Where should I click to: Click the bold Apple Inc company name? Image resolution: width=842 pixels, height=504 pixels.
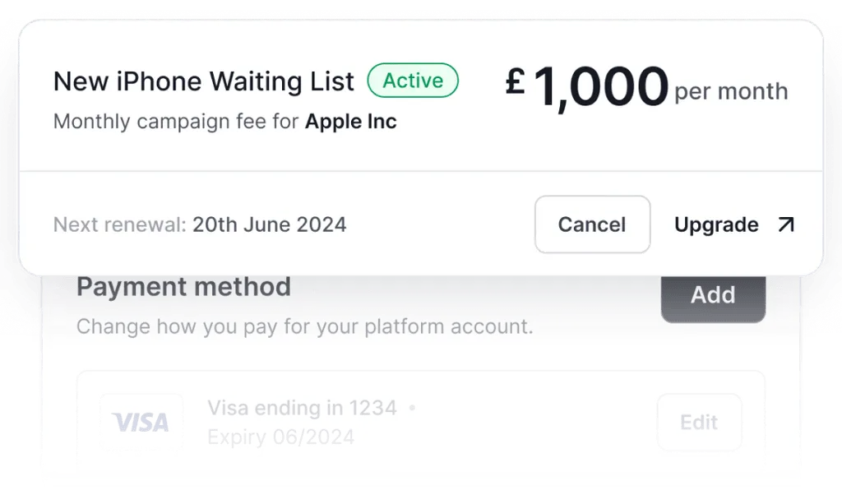coord(351,122)
